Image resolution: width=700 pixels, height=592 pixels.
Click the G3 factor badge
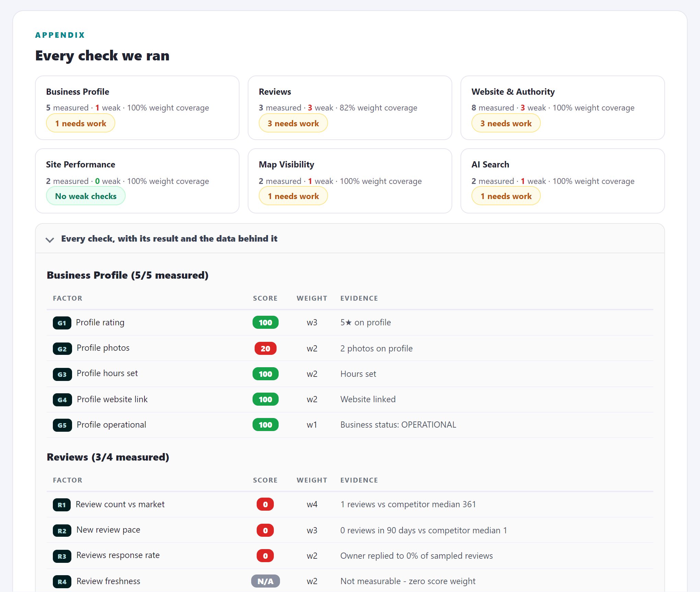[x=62, y=374]
